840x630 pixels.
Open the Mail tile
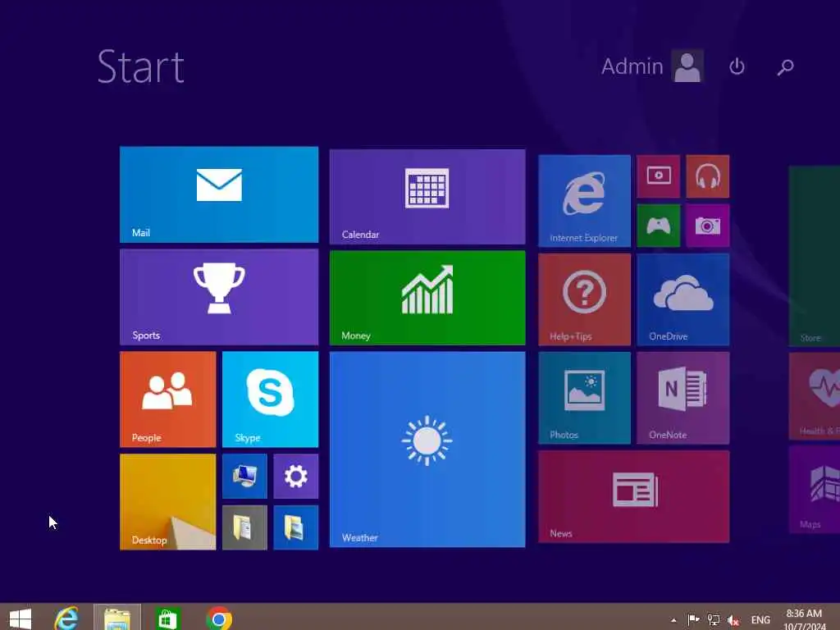click(218, 194)
